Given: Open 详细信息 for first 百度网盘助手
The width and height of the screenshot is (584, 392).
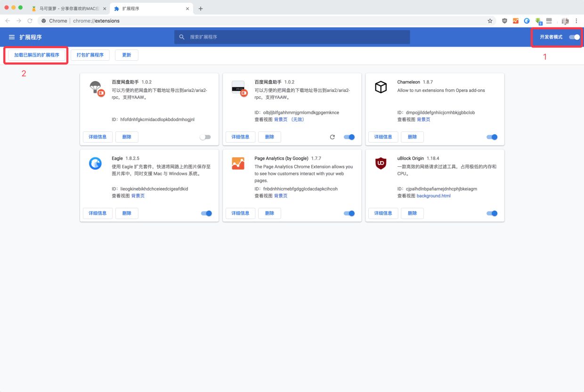Looking at the screenshot, I should point(98,137).
